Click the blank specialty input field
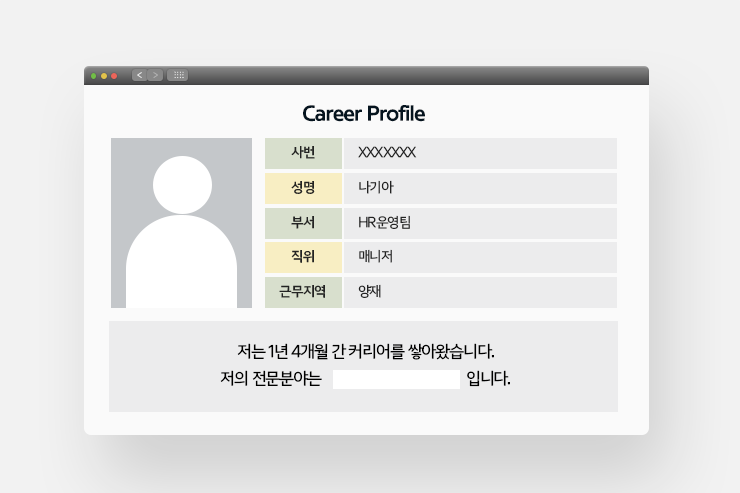740x493 pixels. (396, 379)
